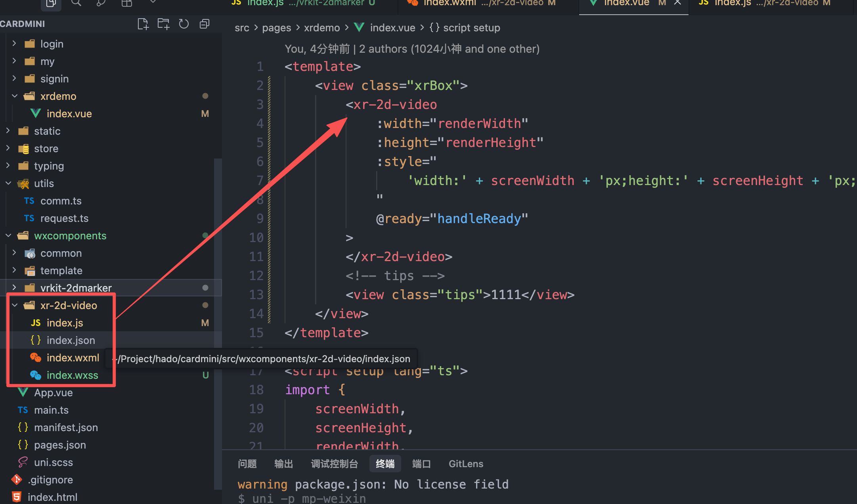Open the Search icon in activity bar
857x504 pixels.
coord(76,3)
